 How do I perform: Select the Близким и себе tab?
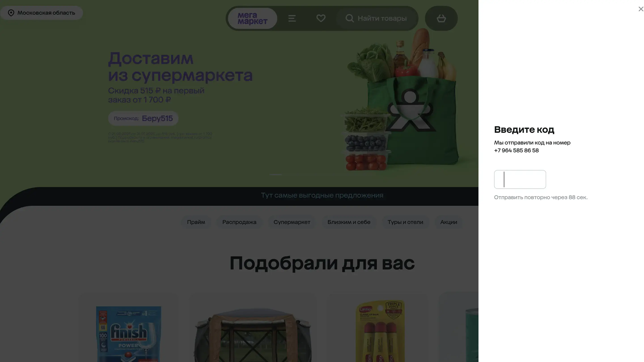tap(349, 222)
